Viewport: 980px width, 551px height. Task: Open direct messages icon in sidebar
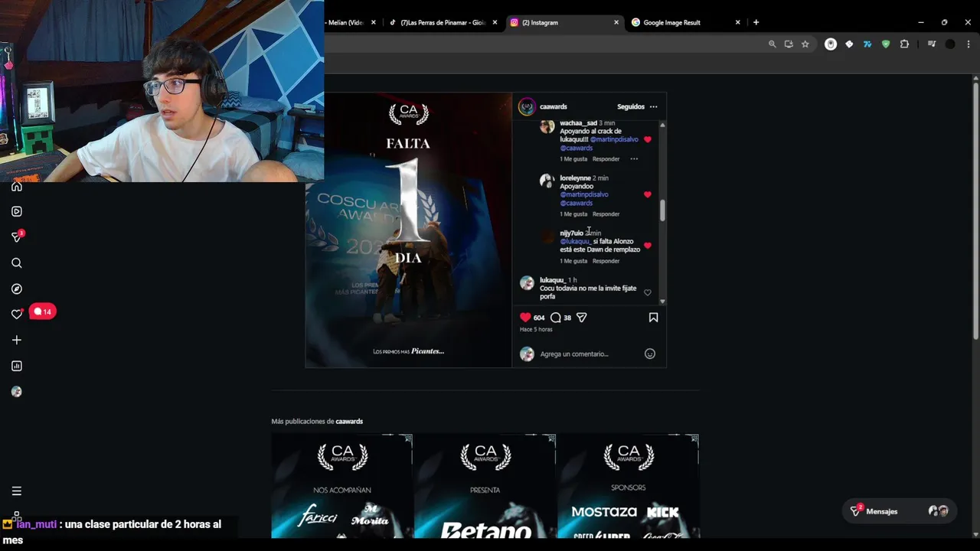tap(17, 237)
